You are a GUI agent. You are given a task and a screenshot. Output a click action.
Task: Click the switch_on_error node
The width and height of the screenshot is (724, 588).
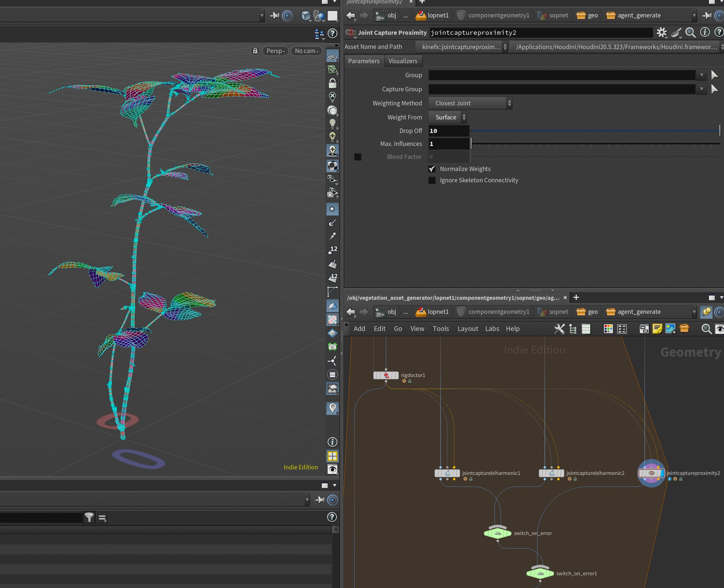pyautogui.click(x=497, y=533)
